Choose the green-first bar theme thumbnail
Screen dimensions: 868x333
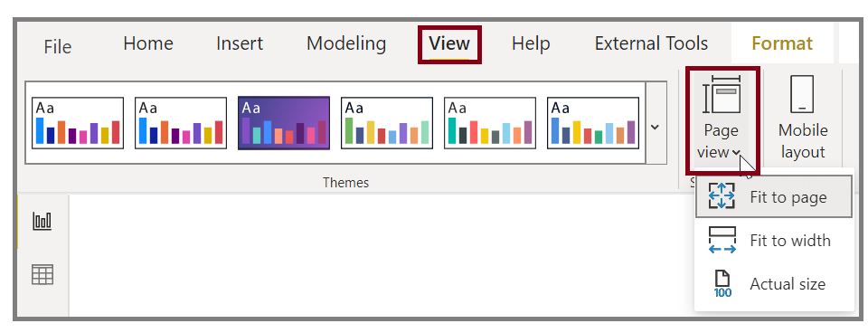(387, 123)
